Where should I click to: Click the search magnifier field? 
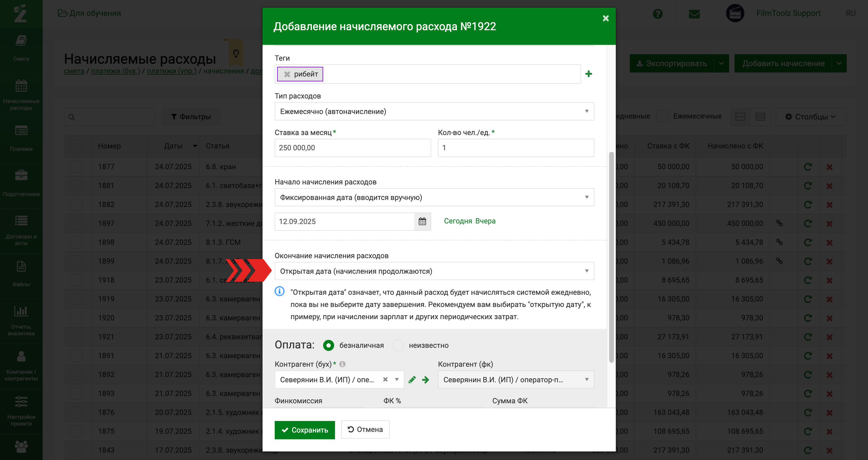pyautogui.click(x=110, y=117)
